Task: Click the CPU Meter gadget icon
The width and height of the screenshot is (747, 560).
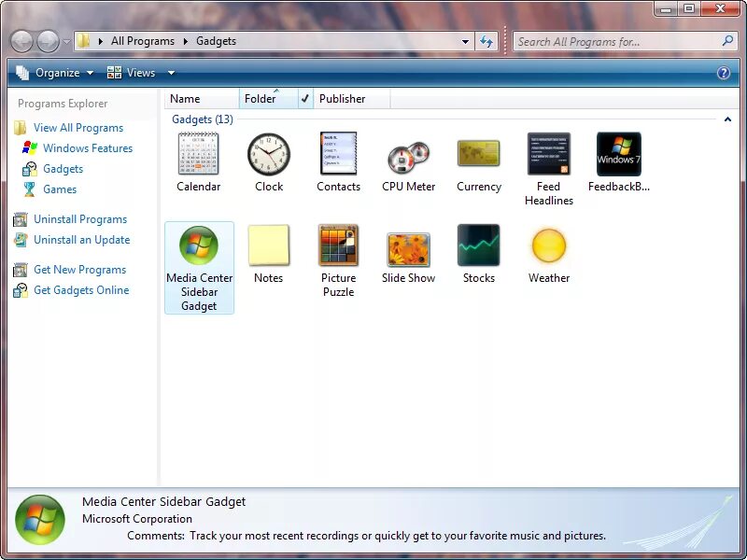Action: point(408,159)
